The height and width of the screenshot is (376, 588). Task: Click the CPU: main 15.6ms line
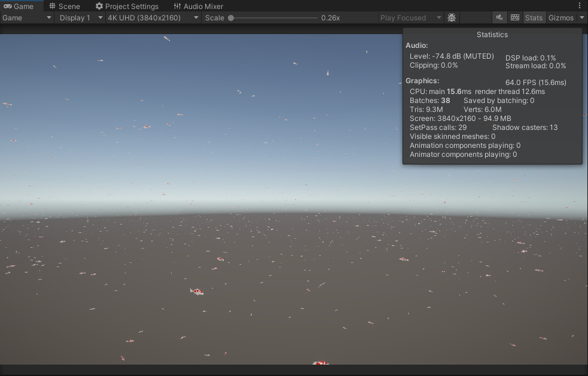point(477,92)
